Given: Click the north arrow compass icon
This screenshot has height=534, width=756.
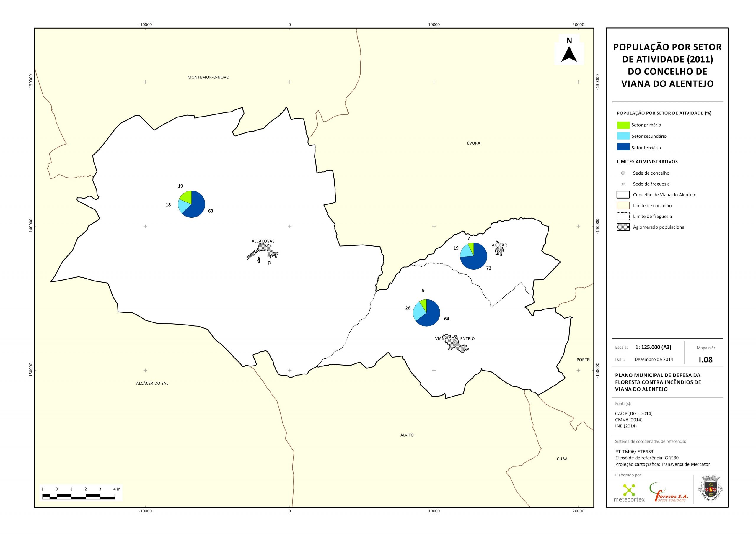Looking at the screenshot, I should (569, 54).
